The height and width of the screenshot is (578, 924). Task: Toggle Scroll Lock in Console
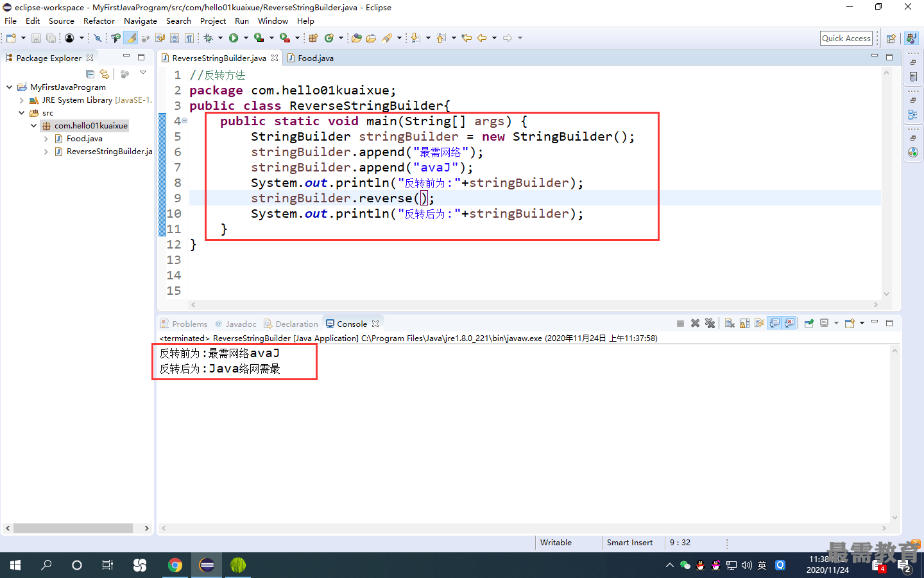[x=744, y=323]
